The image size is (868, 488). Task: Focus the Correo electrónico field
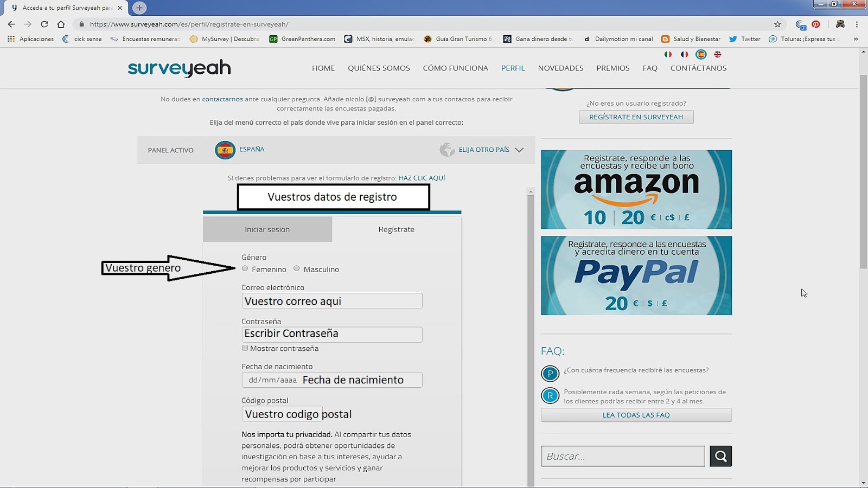coord(332,301)
